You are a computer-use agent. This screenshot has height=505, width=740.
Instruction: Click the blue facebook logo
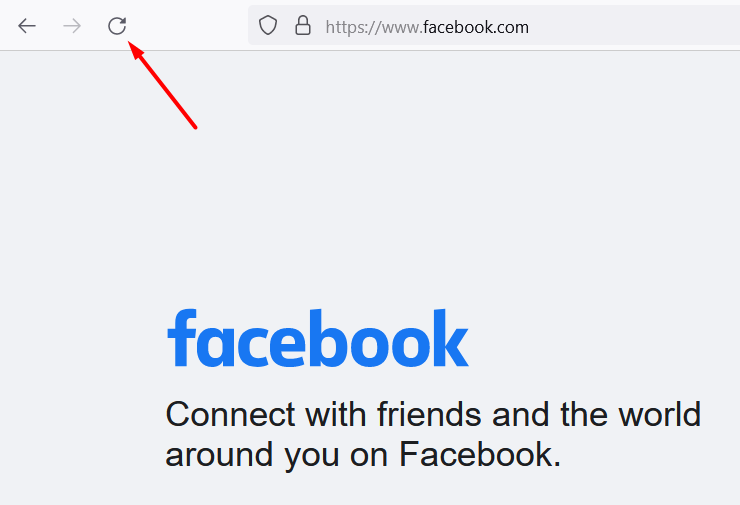click(318, 338)
